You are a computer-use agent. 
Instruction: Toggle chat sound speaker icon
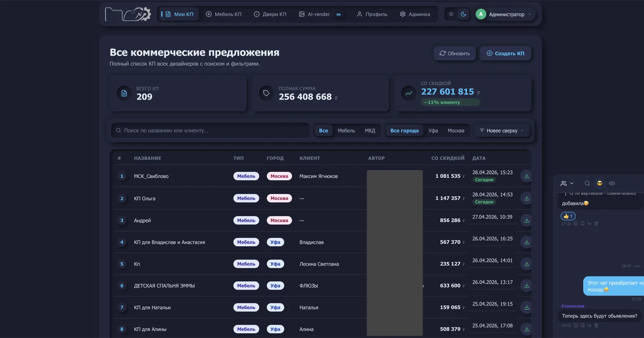612,183
